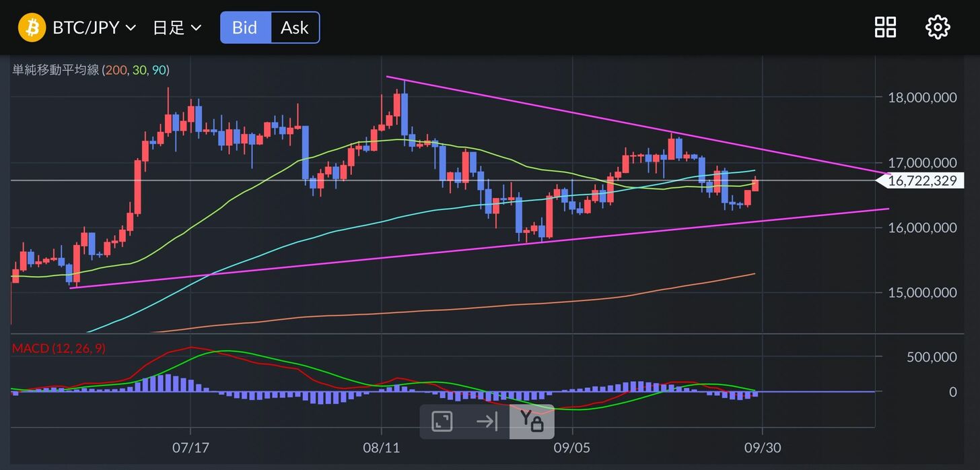This screenshot has width=980, height=470.
Task: Expand chart with the fullscreen icon
Action: coord(442,422)
